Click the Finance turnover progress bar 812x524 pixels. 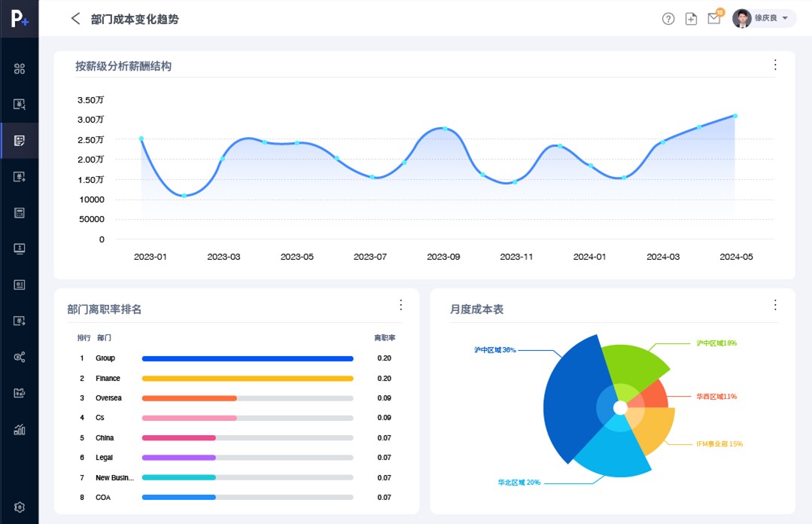248,378
